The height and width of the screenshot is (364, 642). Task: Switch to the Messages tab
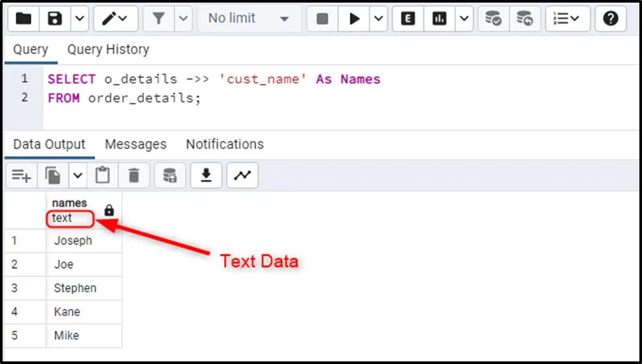pos(136,144)
